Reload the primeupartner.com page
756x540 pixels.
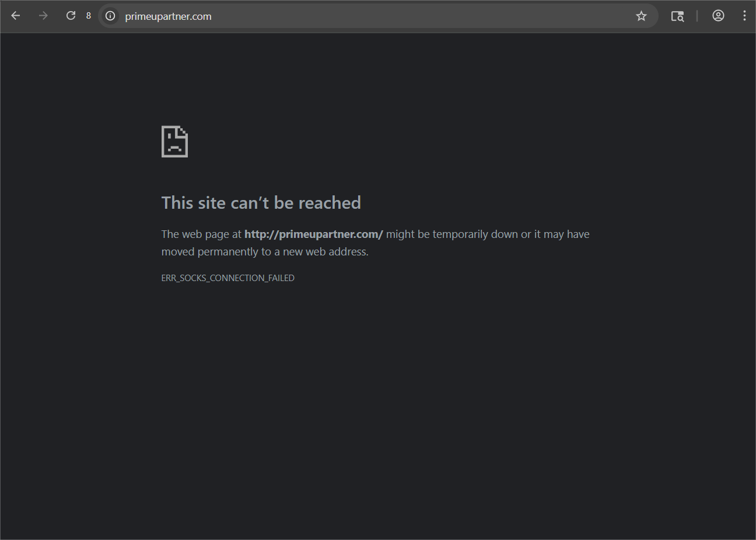pyautogui.click(x=71, y=16)
